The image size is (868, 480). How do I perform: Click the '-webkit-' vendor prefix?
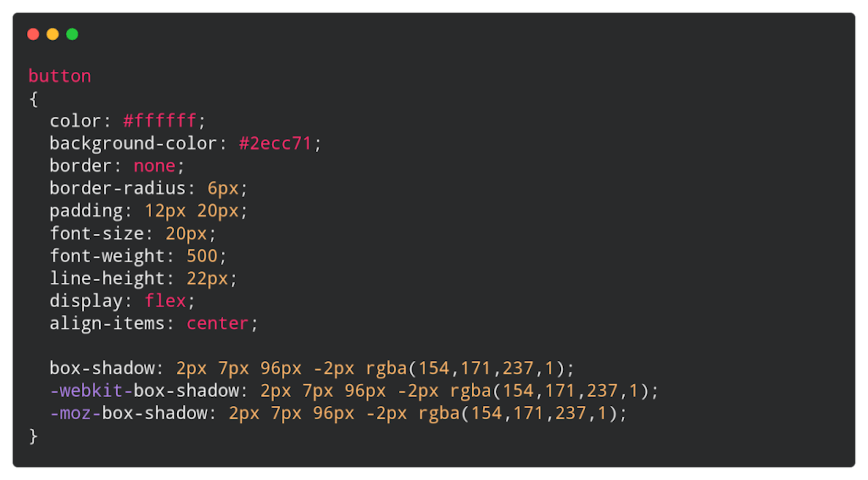pos(92,391)
